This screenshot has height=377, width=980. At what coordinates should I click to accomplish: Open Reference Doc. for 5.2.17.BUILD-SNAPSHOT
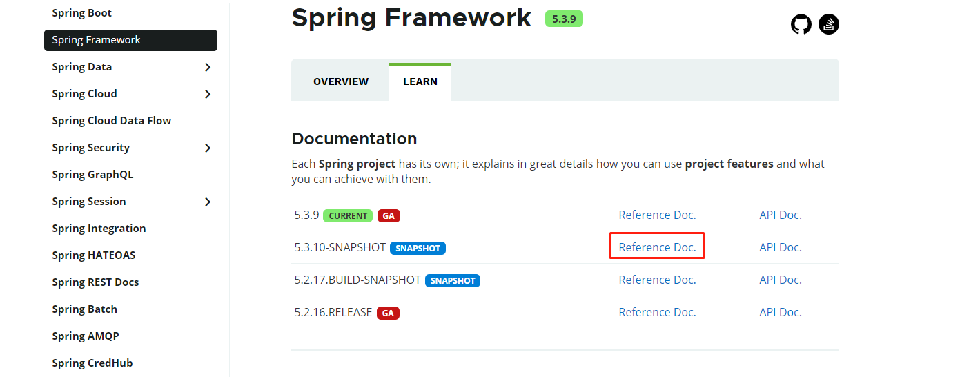[657, 280]
